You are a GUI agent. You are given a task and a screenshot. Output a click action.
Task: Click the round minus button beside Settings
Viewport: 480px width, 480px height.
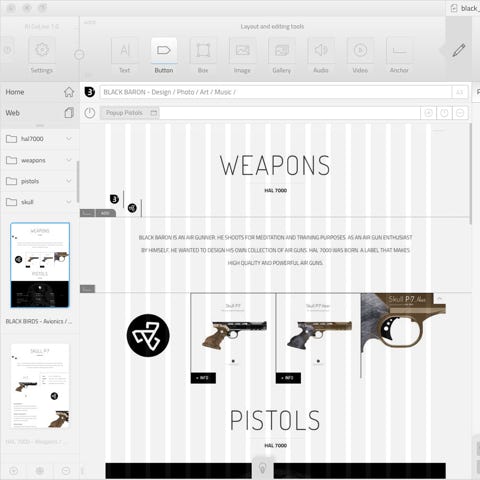tap(79, 54)
